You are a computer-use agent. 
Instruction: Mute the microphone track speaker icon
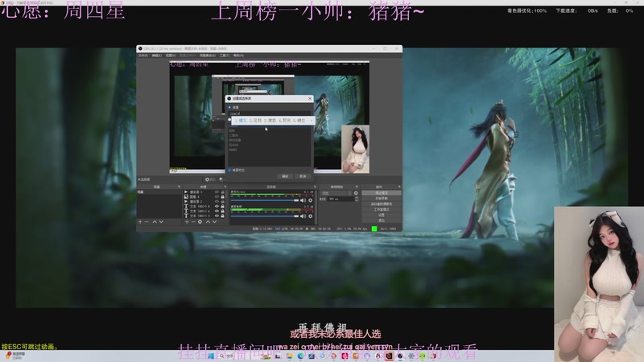pos(303,200)
